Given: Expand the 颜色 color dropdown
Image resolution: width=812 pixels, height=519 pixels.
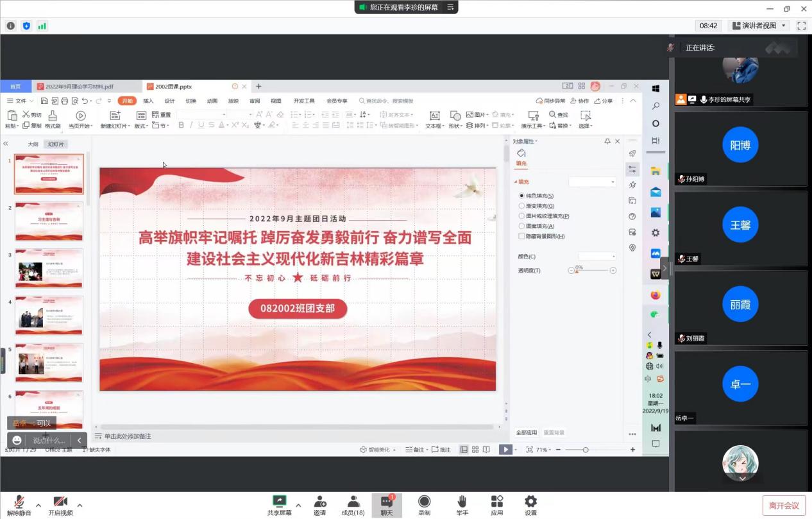Looking at the screenshot, I should pos(597,257).
